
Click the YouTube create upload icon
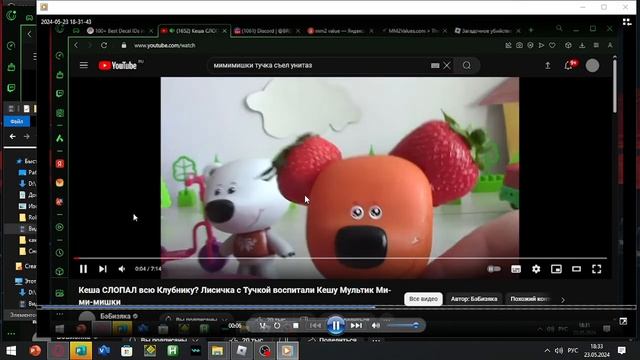tap(548, 65)
